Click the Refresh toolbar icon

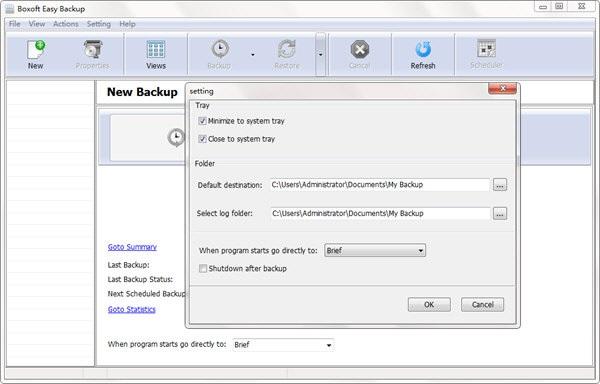(x=423, y=49)
